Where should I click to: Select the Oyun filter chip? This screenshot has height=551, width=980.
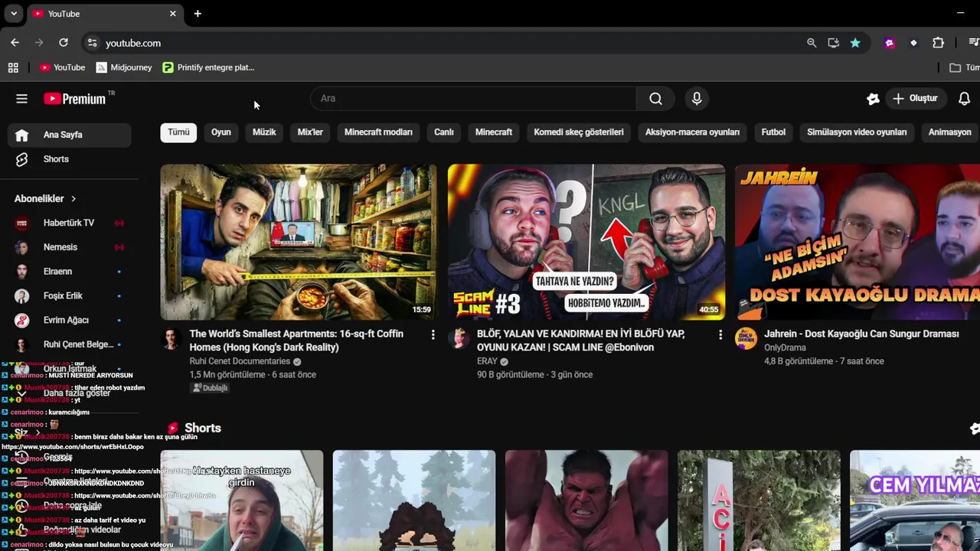[x=221, y=132]
